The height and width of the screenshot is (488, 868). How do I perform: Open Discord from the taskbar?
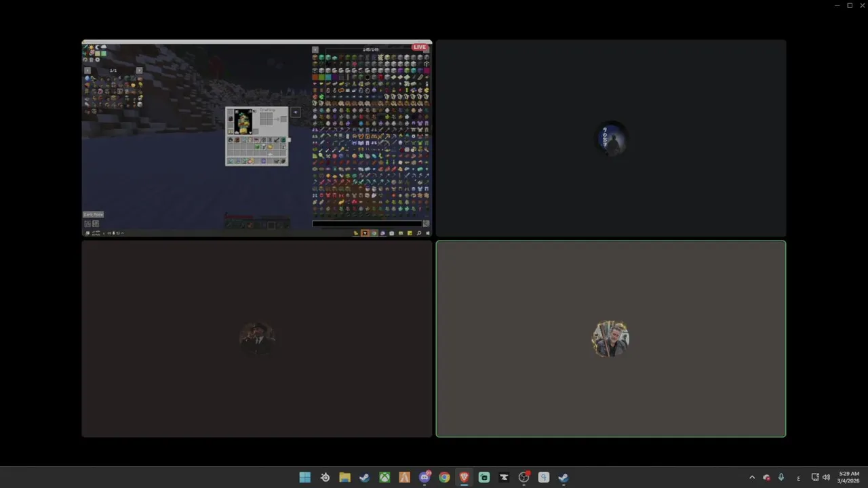coord(425,477)
